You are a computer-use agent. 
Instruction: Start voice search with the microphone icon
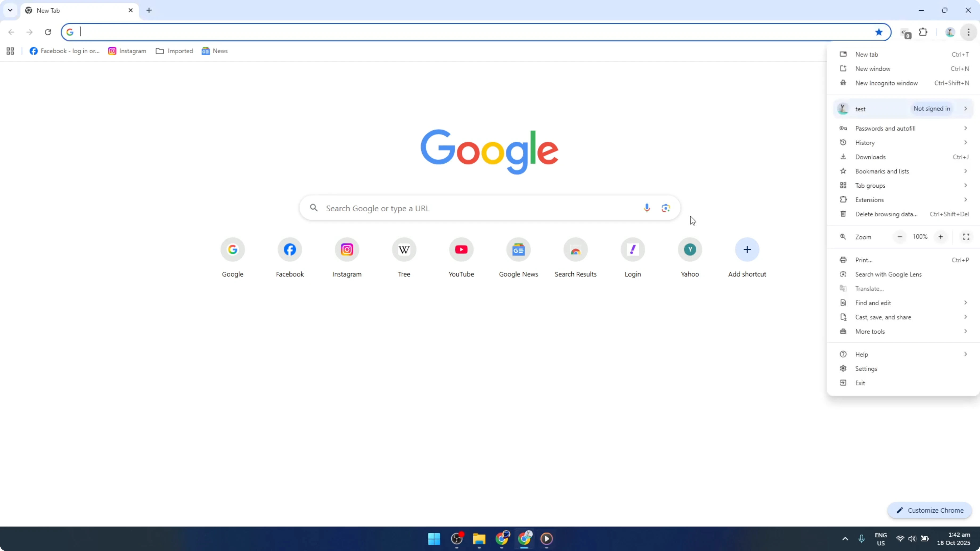pos(647,208)
